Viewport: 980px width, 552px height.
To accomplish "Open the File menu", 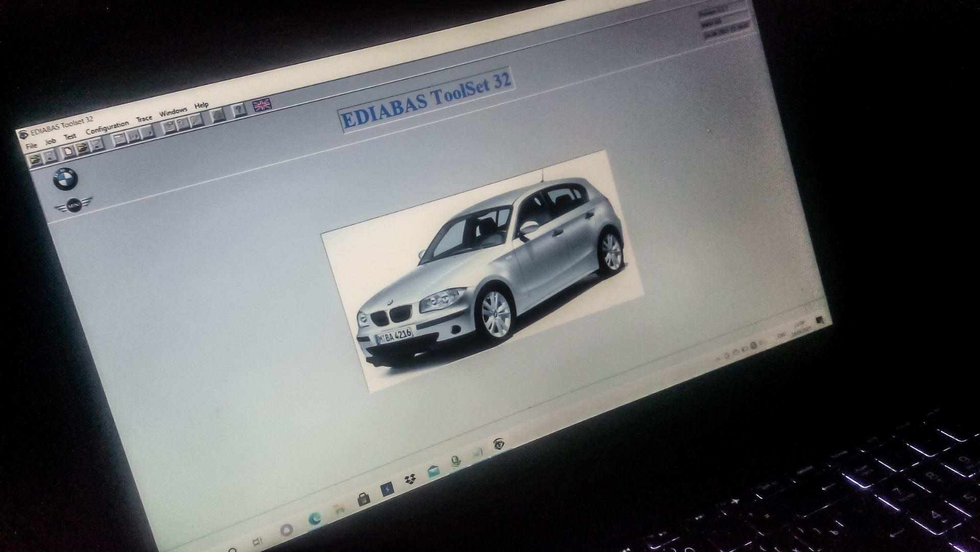I will click(x=32, y=146).
